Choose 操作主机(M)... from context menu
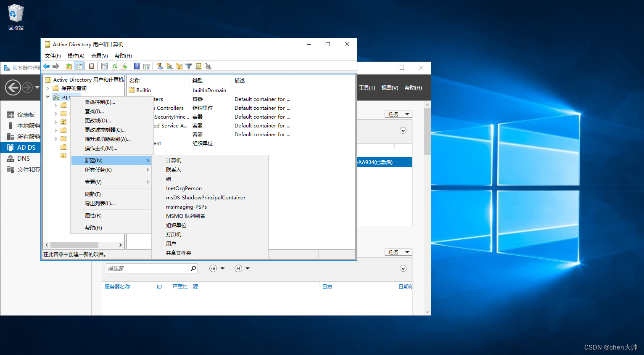This screenshot has height=355, width=644. [x=111, y=148]
